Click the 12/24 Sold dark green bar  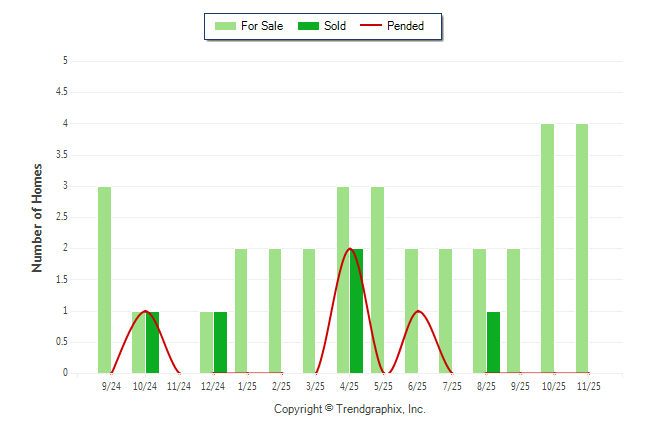(220, 342)
